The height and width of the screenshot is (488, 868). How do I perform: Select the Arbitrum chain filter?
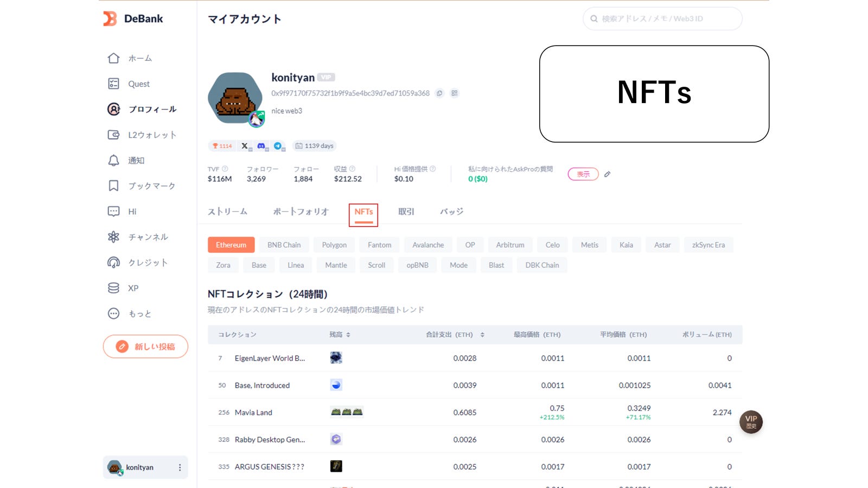pyautogui.click(x=510, y=245)
